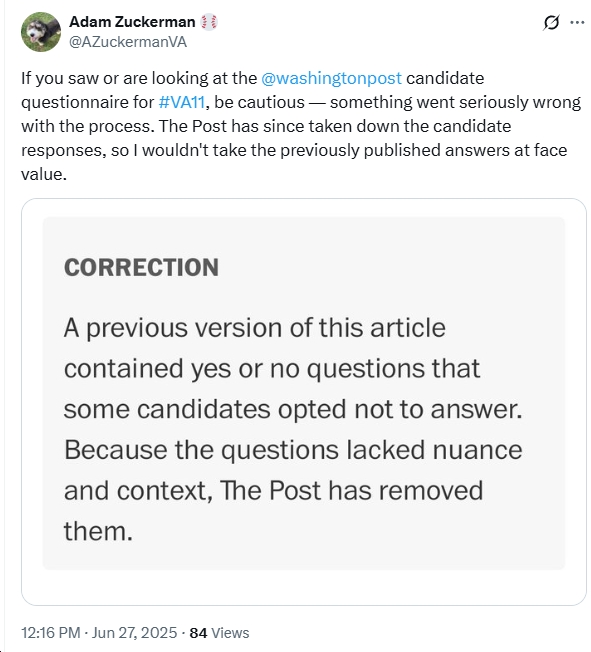Click the white card margin below the gray box
591x652 pixels.
click(304, 587)
